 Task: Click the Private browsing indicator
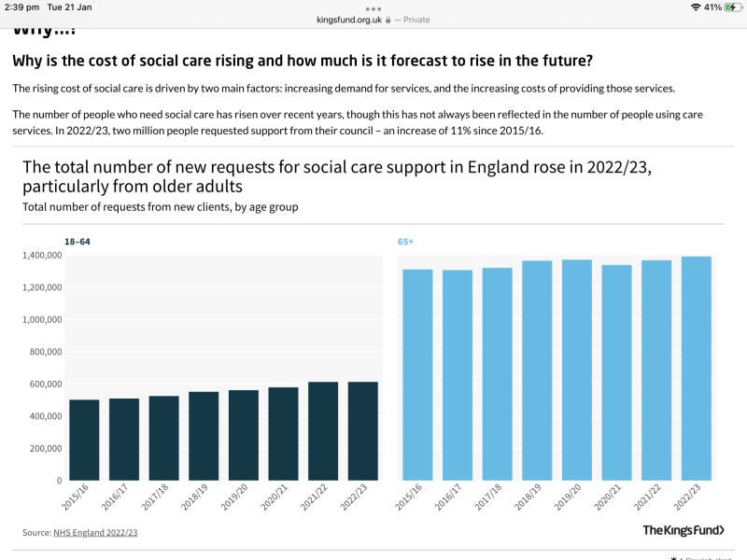416,19
